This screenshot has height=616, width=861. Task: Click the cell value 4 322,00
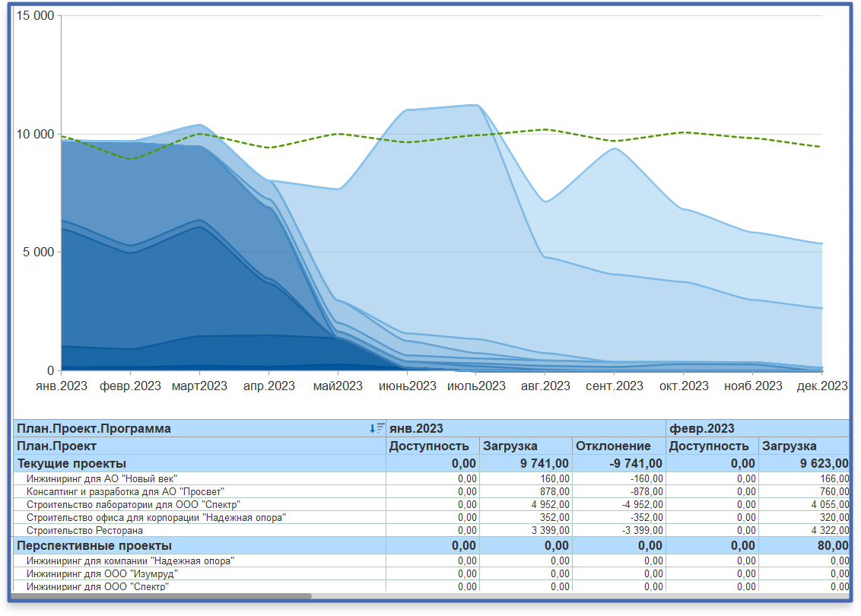coord(830,530)
